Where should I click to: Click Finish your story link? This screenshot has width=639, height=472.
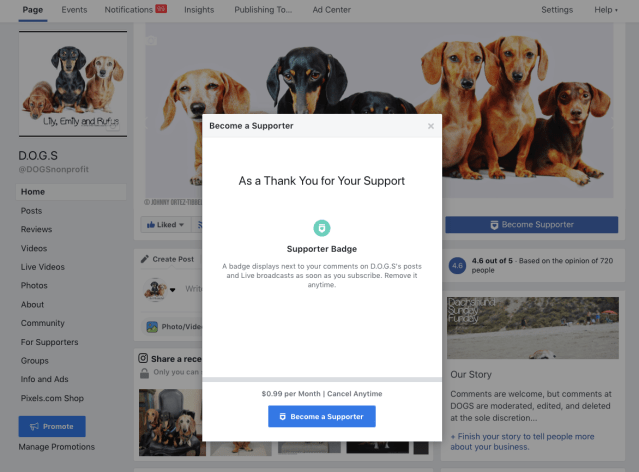tap(522, 441)
